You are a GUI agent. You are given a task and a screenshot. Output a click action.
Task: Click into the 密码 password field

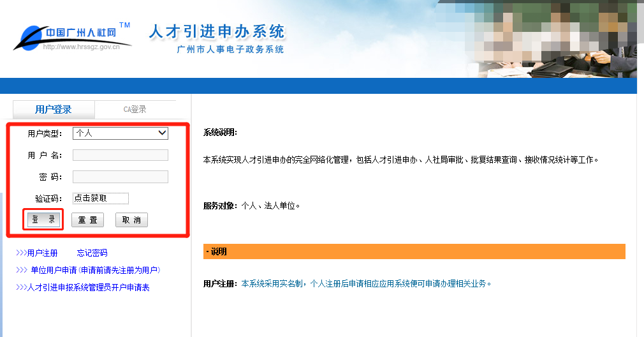120,177
